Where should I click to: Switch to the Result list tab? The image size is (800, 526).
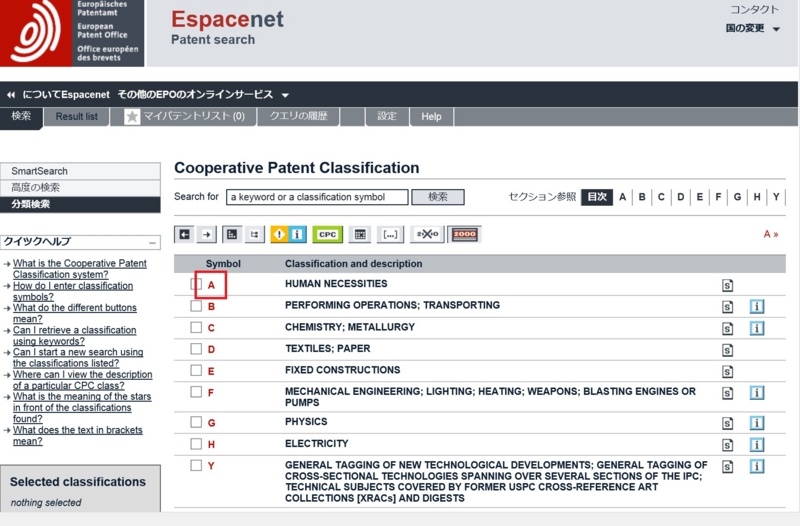pos(77,116)
